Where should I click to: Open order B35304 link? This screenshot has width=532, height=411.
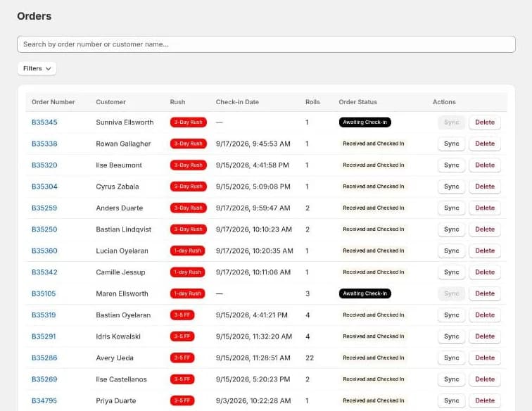[44, 186]
